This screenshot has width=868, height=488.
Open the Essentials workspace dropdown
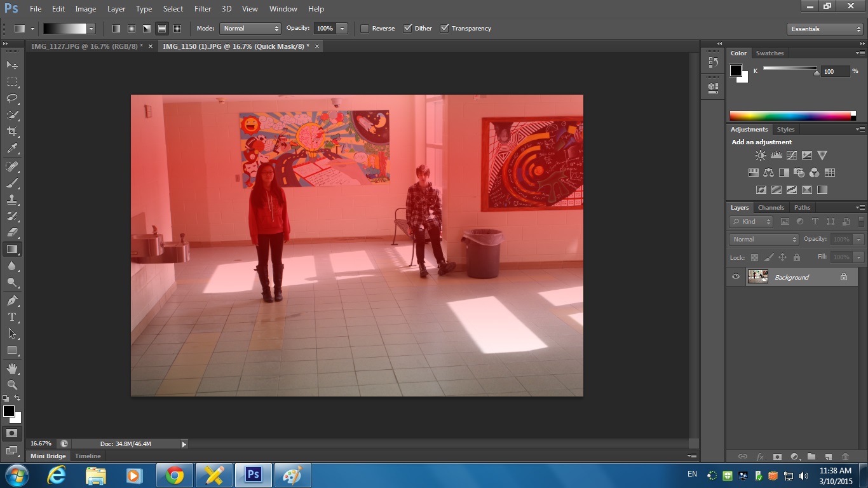(825, 29)
